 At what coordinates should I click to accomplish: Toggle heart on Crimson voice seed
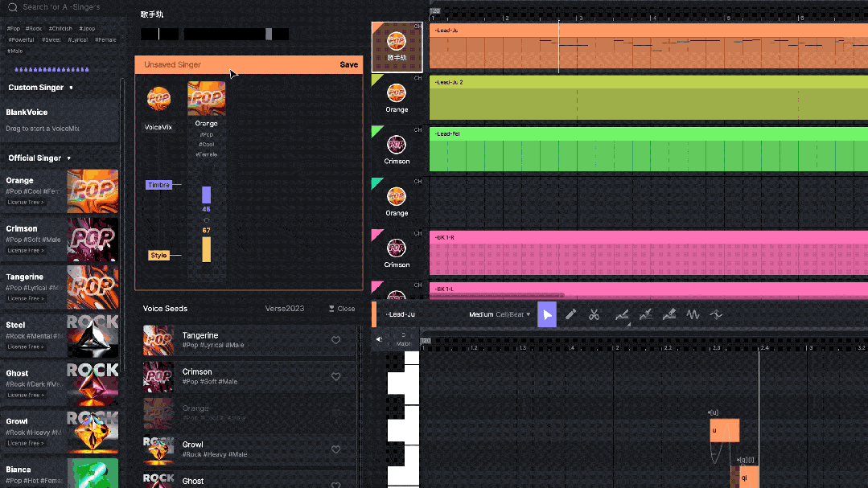click(x=336, y=376)
